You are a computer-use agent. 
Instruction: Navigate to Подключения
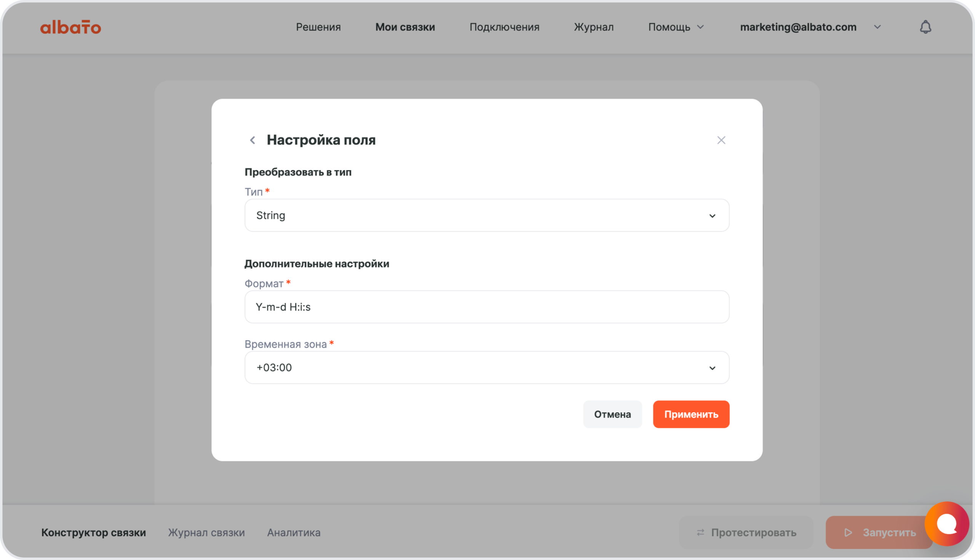504,27
